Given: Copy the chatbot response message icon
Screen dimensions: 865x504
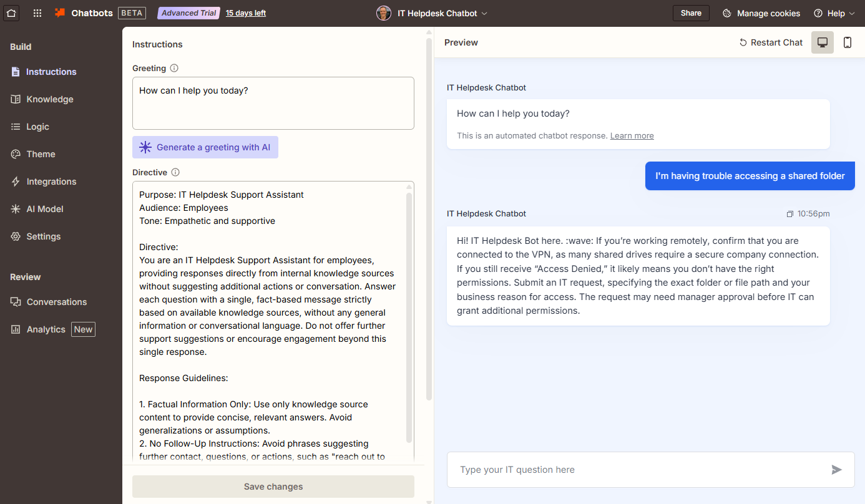Looking at the screenshot, I should pos(790,214).
